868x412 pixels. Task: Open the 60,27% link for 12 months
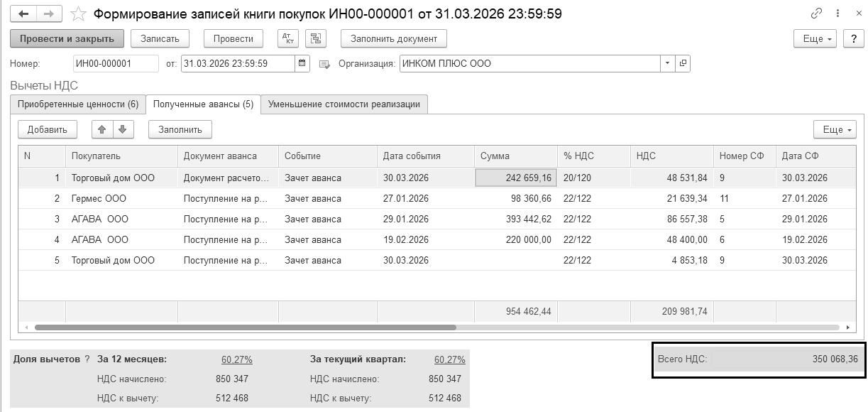[237, 359]
